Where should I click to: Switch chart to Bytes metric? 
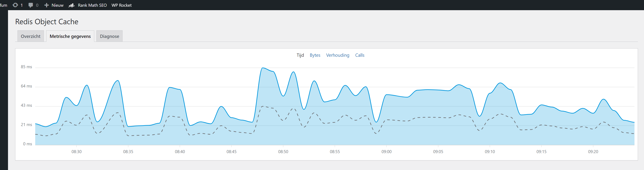tap(315, 55)
